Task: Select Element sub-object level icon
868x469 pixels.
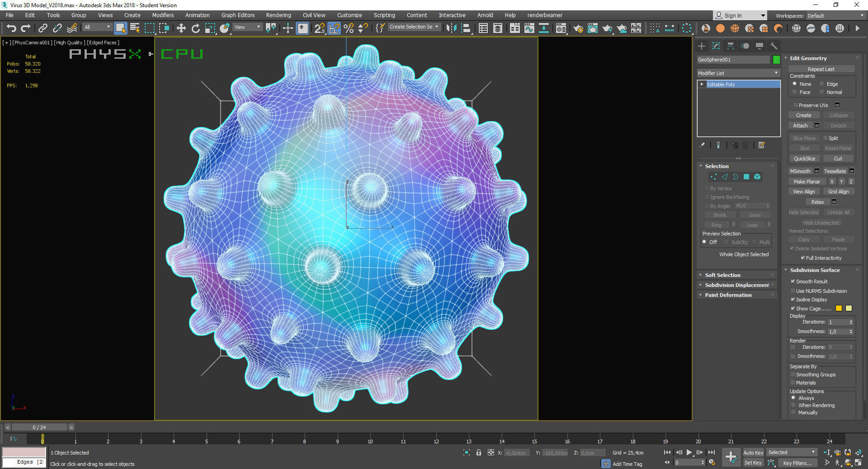Action: (757, 177)
